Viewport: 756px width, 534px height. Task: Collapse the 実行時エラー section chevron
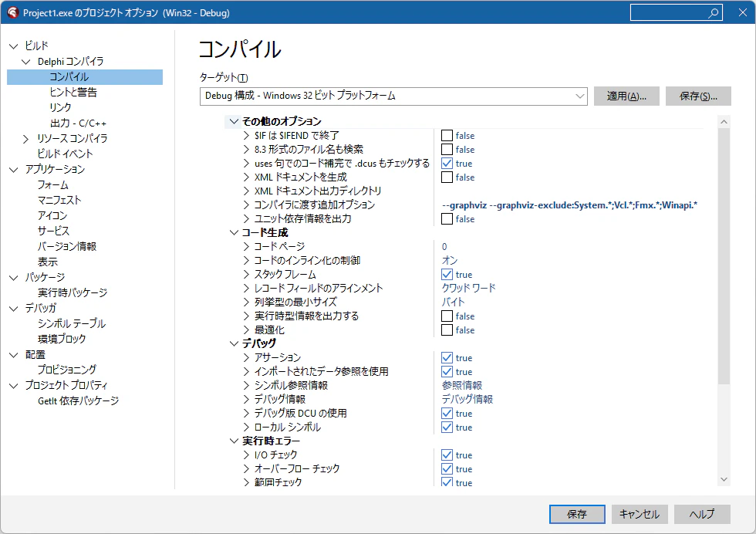(x=234, y=441)
